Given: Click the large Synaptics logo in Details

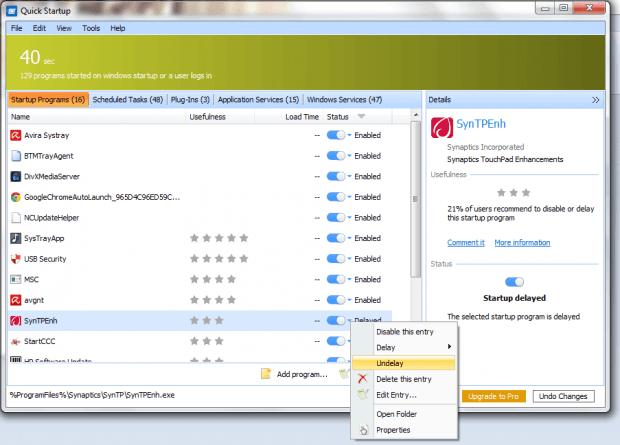Looking at the screenshot, I should click(442, 128).
